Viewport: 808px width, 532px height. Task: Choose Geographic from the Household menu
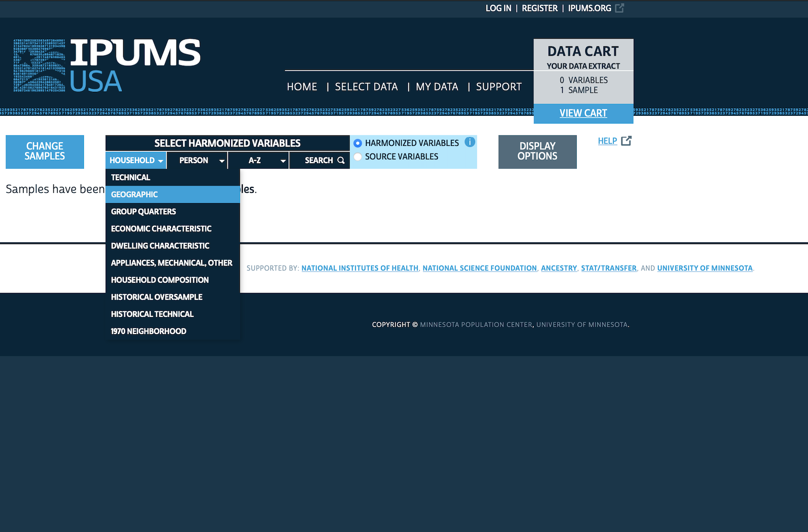(135, 194)
